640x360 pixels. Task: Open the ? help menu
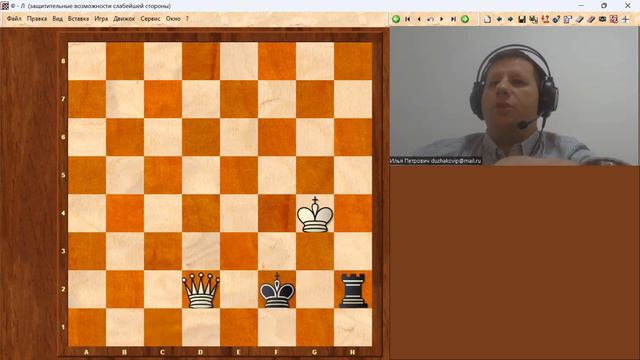tap(187, 19)
